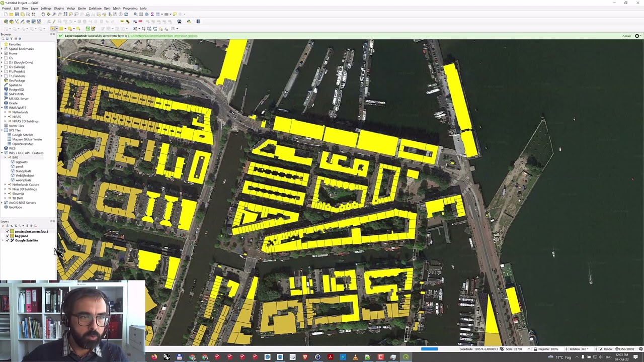Toggle visibility of amsterdam_amersfoort layer
Viewport: 644px width, 362px height.
(8, 231)
